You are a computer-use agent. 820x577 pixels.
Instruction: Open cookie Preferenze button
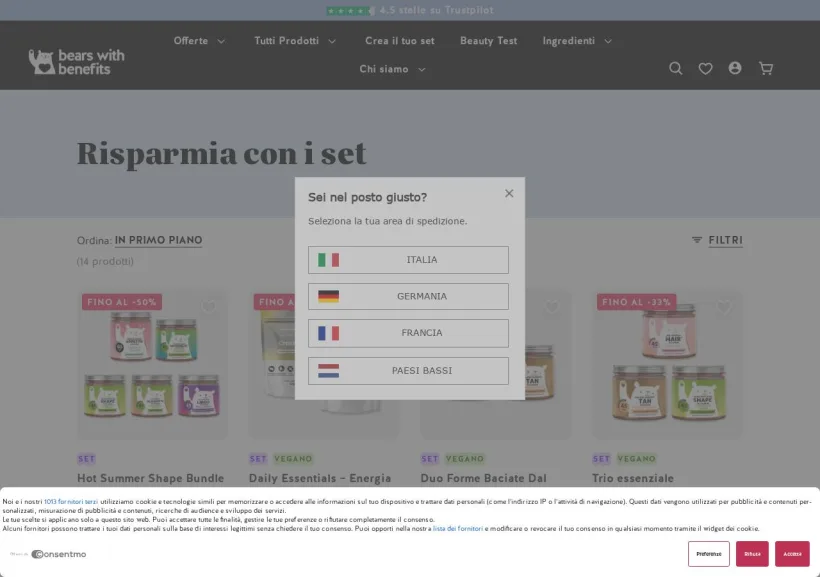(x=709, y=554)
